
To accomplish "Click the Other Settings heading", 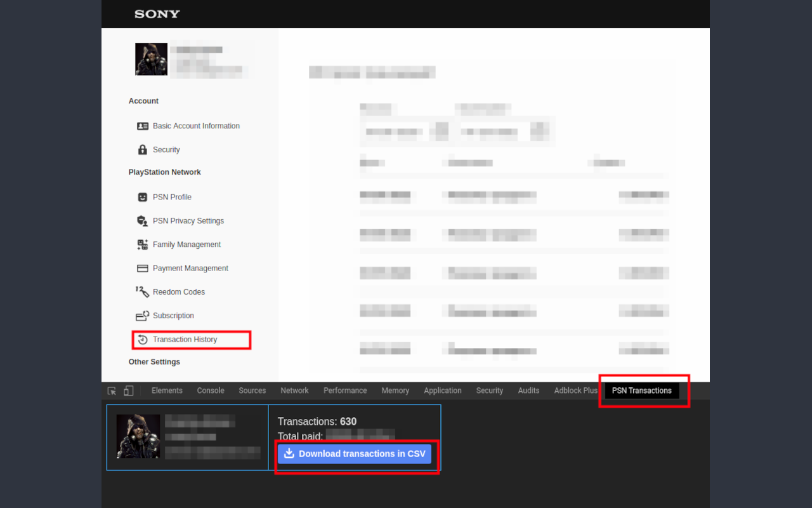I will [x=154, y=362].
